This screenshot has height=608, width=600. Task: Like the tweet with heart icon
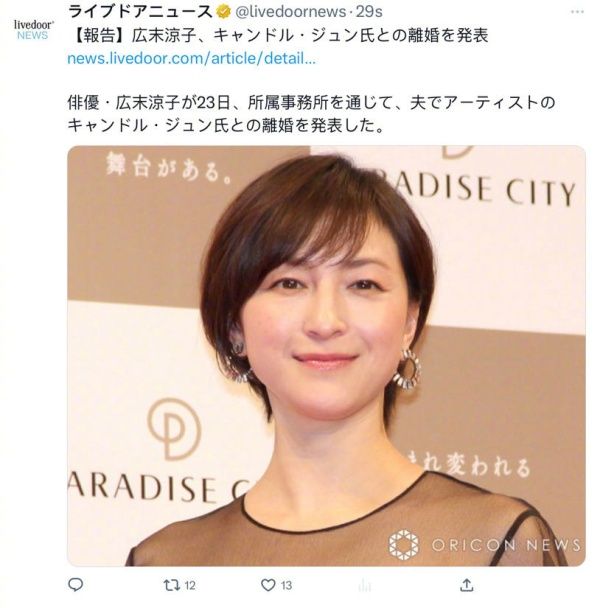tap(268, 585)
